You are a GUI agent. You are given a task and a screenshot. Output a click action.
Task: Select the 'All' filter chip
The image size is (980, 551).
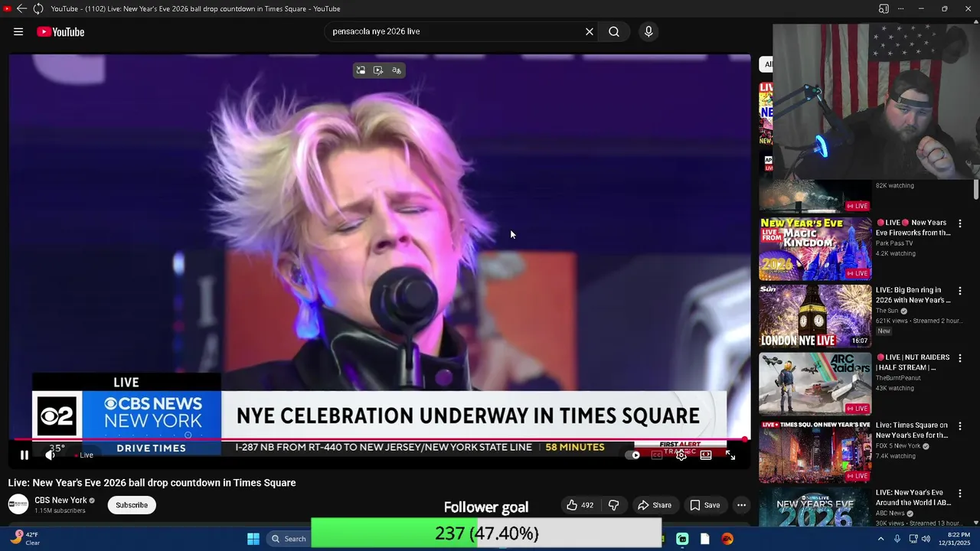[x=766, y=64]
